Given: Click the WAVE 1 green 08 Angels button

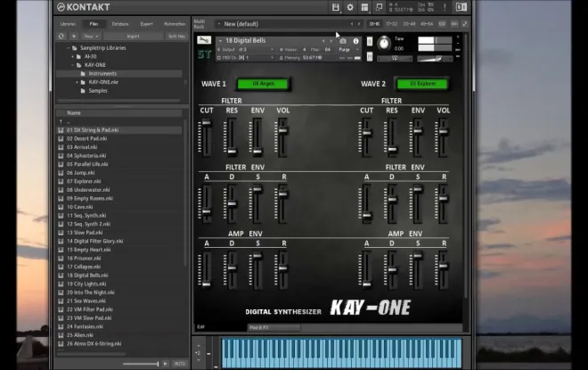Looking at the screenshot, I should point(263,84).
